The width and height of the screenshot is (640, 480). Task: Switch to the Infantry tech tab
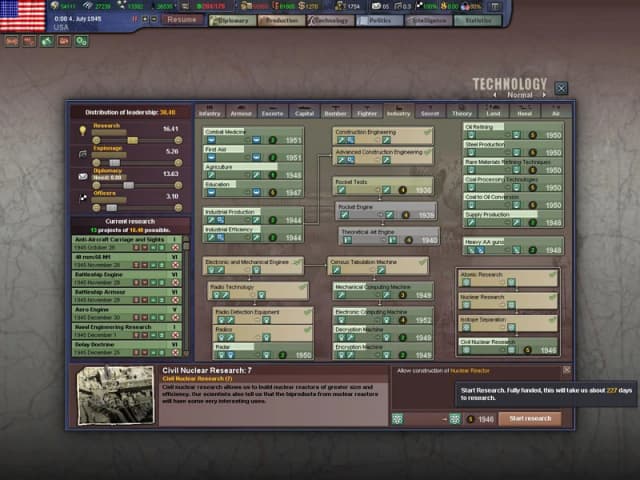[210, 111]
